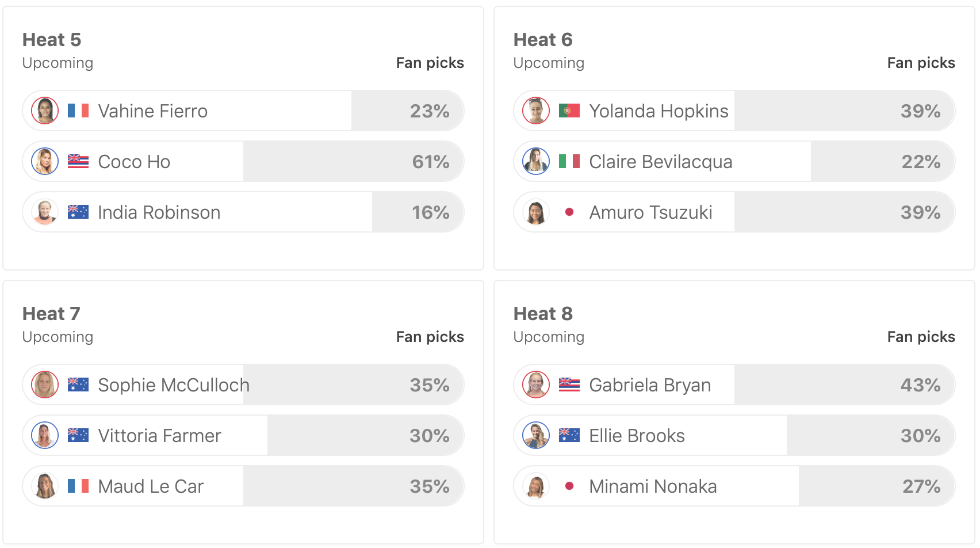Click the Hawaii flag beside Coco Ho
The width and height of the screenshot is (980, 548).
78,161
